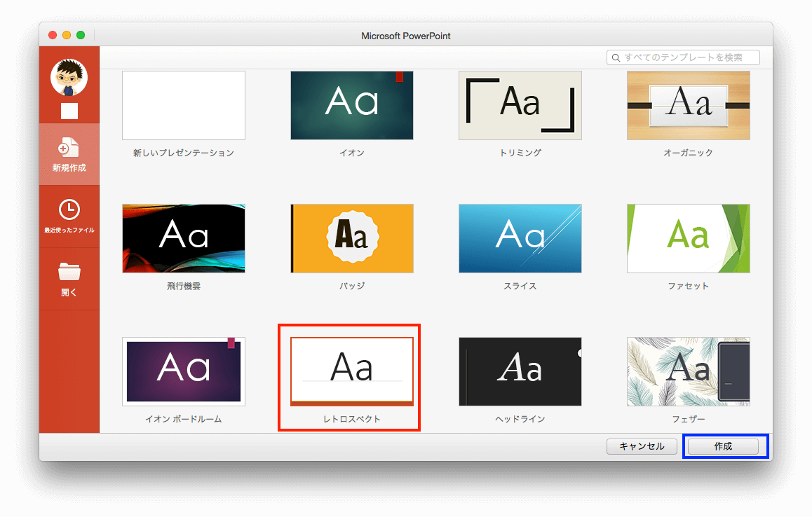Click the ヘッドライン label text
The width and height of the screenshot is (812, 517).
tap(520, 419)
